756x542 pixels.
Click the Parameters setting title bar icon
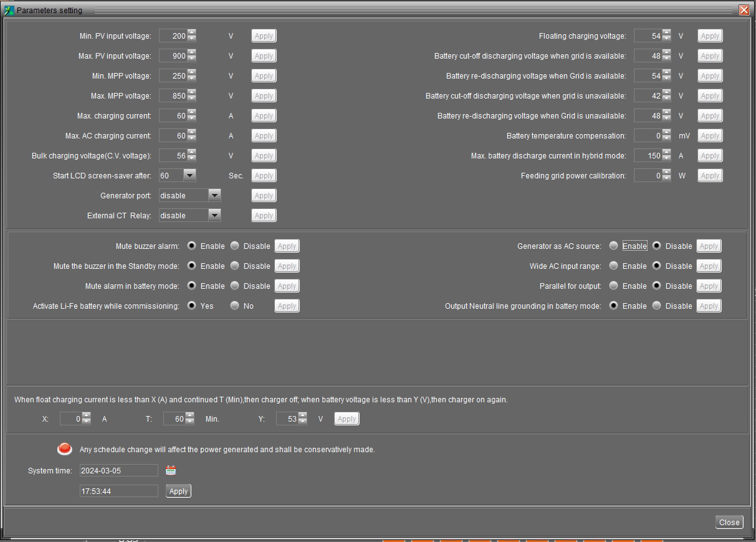9,10
